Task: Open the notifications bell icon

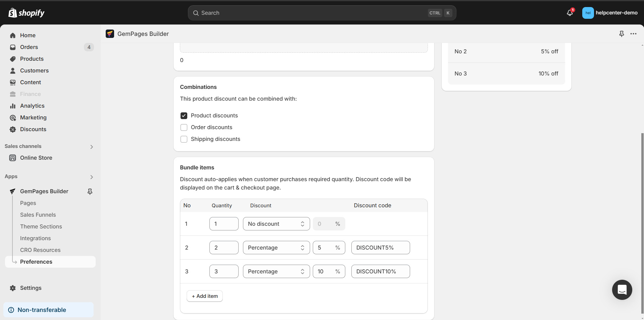Action: point(569,13)
